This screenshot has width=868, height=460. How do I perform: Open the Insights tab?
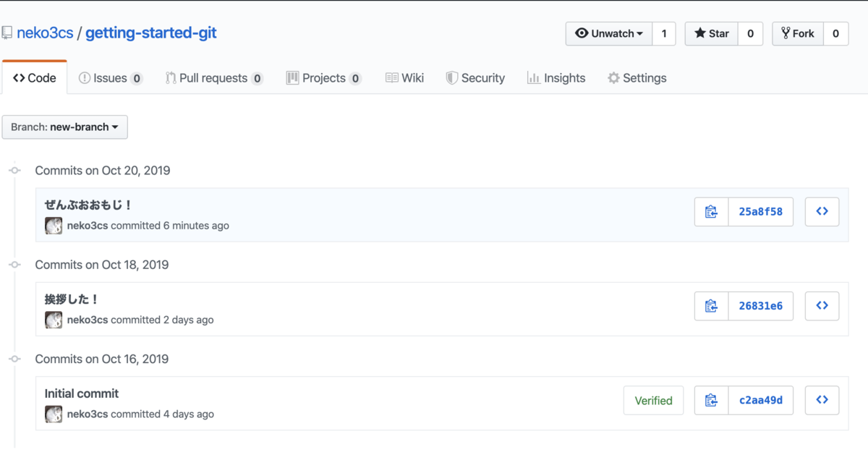pos(556,77)
